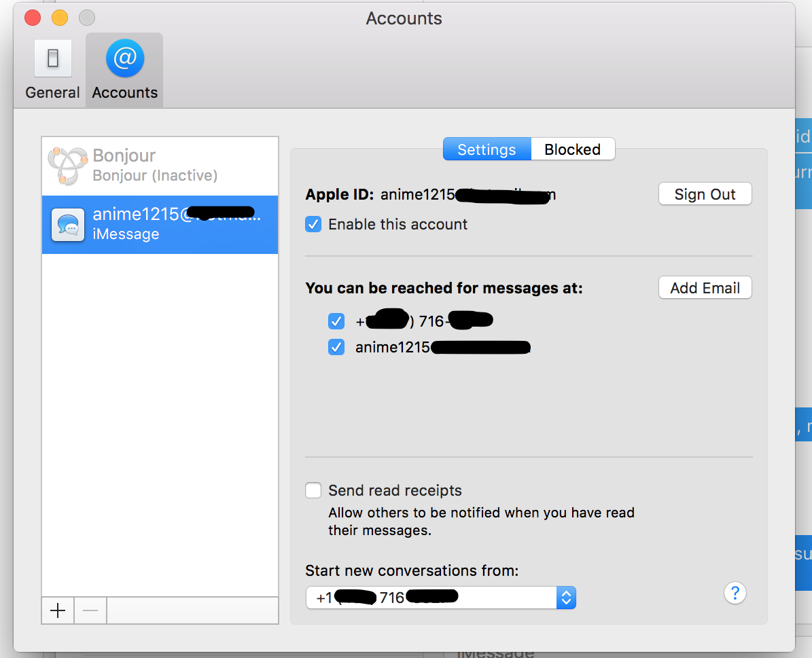Viewport: 812px width, 658px height.
Task: Open the General preferences pane icon
Action: tap(52, 58)
